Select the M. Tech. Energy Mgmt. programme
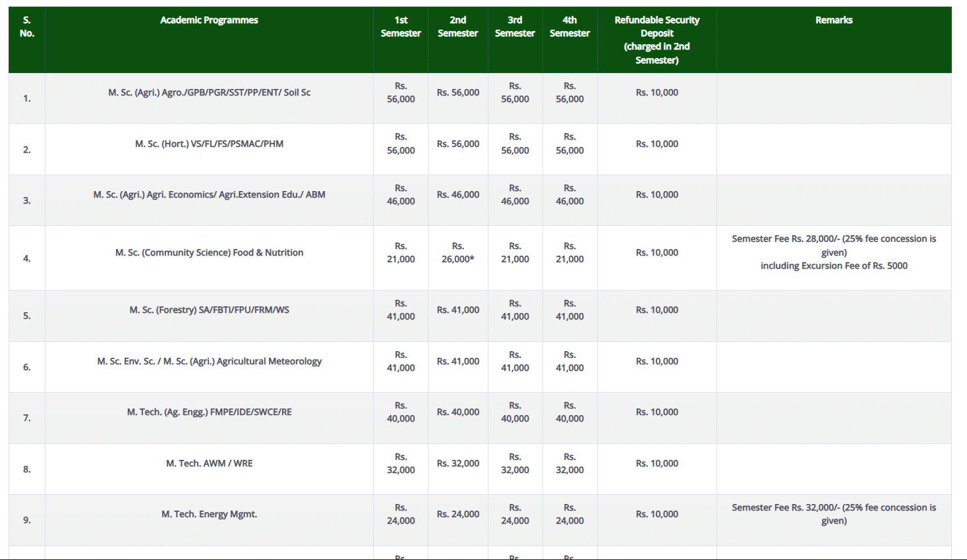 click(x=209, y=514)
